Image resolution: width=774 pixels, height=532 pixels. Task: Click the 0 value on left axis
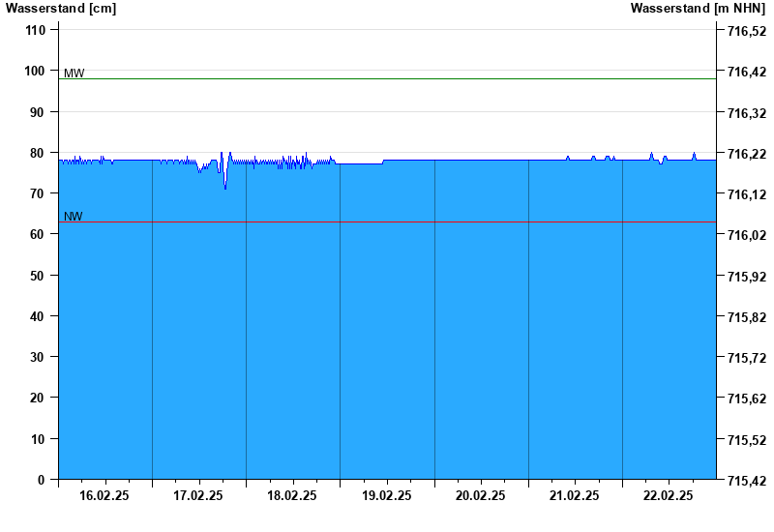(41, 480)
